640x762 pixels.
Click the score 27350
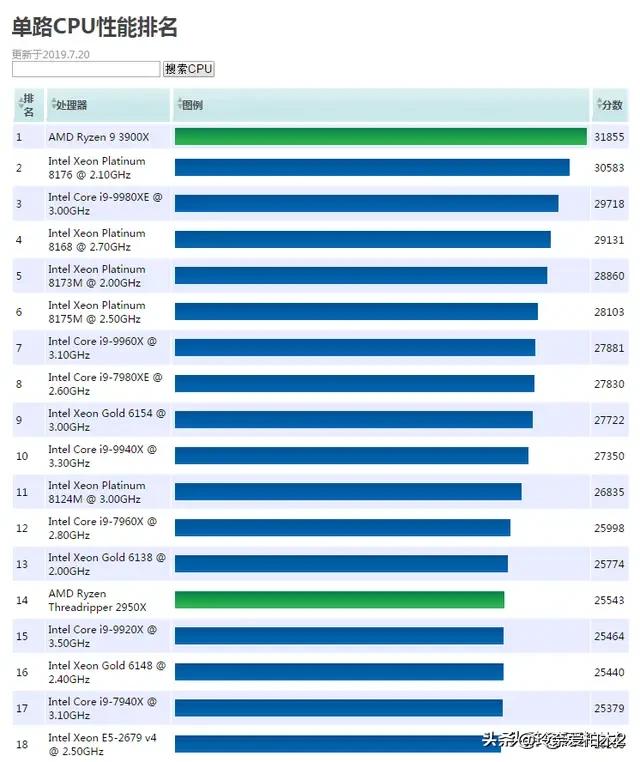pyautogui.click(x=609, y=455)
